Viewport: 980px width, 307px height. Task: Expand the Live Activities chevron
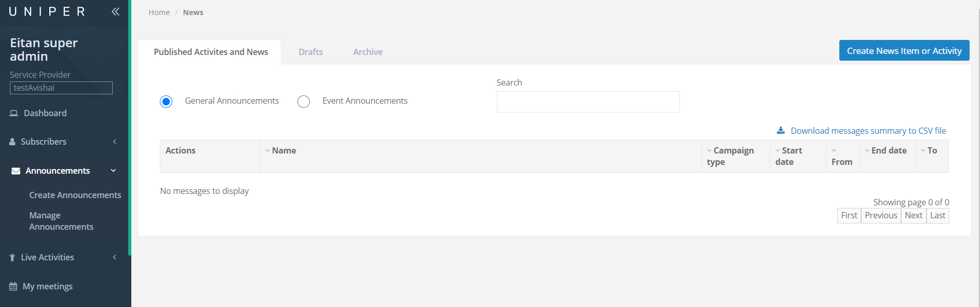pyautogui.click(x=115, y=257)
